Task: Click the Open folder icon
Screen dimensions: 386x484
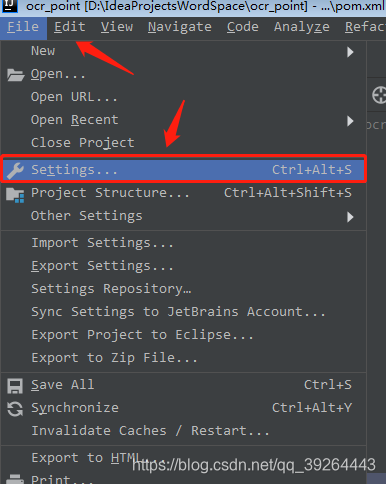Action: tap(15, 75)
